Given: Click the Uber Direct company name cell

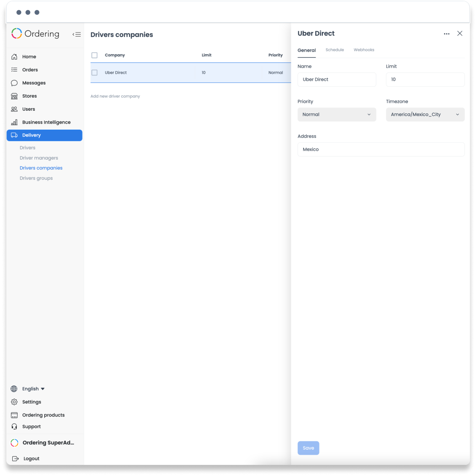Looking at the screenshot, I should [116, 72].
